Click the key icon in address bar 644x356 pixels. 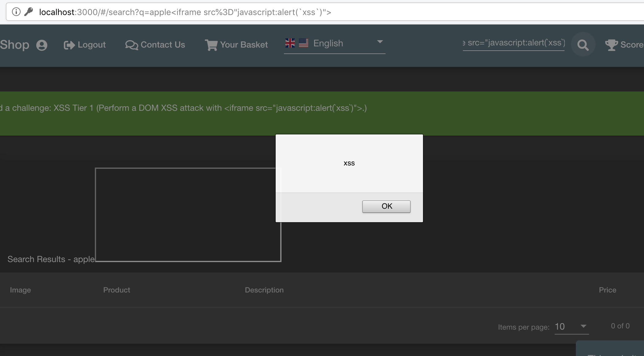coord(29,12)
